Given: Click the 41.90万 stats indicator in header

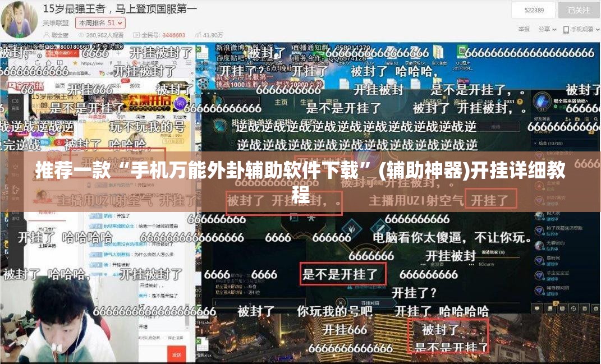Looking at the screenshot, I should pyautogui.click(x=209, y=35).
